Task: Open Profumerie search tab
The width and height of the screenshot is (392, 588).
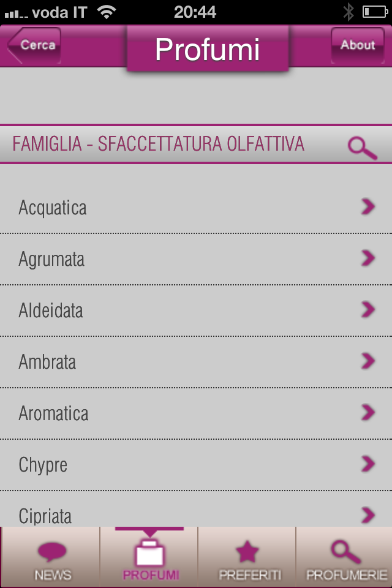Action: point(345,553)
